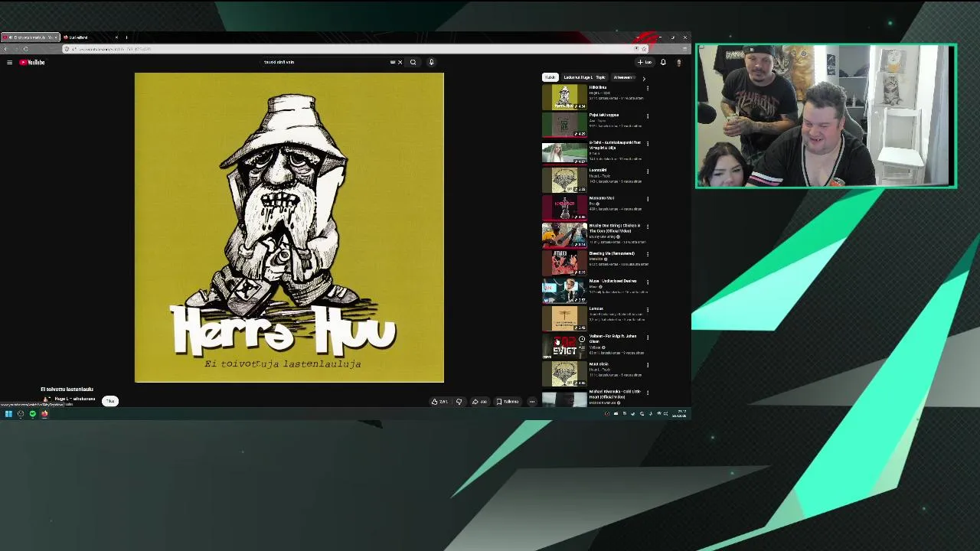
Task: Click the system tray clock
Action: pos(680,414)
